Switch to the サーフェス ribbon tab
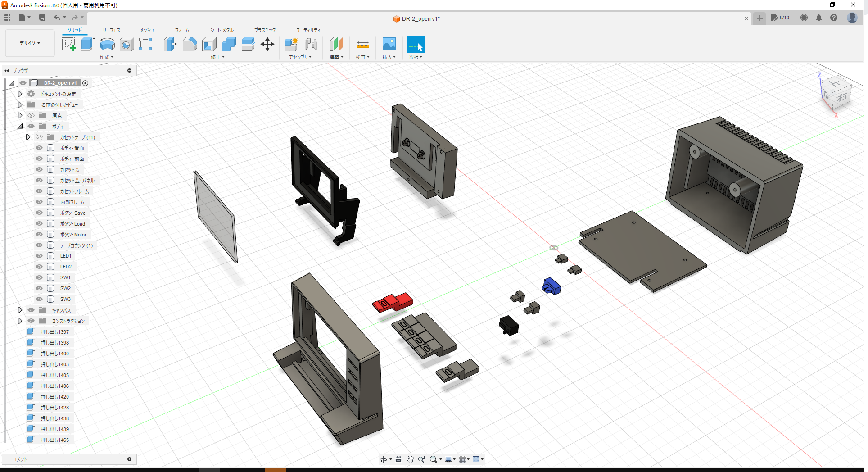Viewport: 868px width, 472px height. click(x=111, y=30)
